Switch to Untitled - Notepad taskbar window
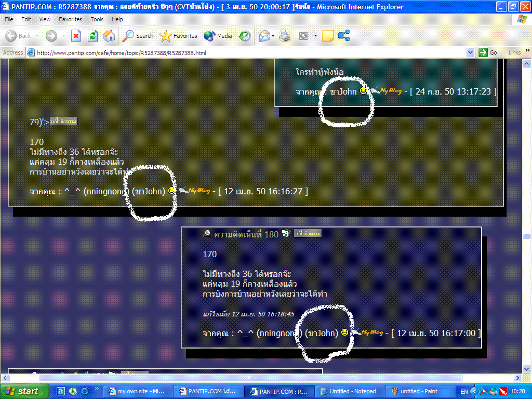Image resolution: width=532 pixels, height=399 pixels. pyautogui.click(x=350, y=391)
